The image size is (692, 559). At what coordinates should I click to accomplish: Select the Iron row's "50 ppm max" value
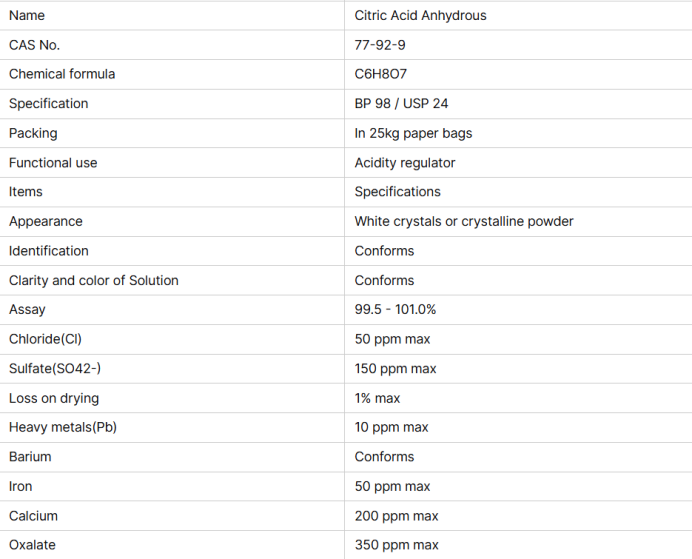pyautogui.click(x=392, y=486)
